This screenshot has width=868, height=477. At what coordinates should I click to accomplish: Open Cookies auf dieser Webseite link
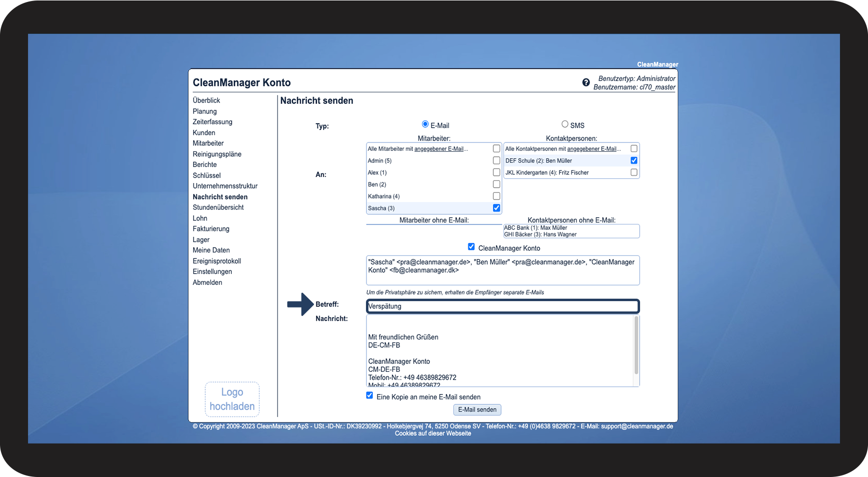pos(433,433)
